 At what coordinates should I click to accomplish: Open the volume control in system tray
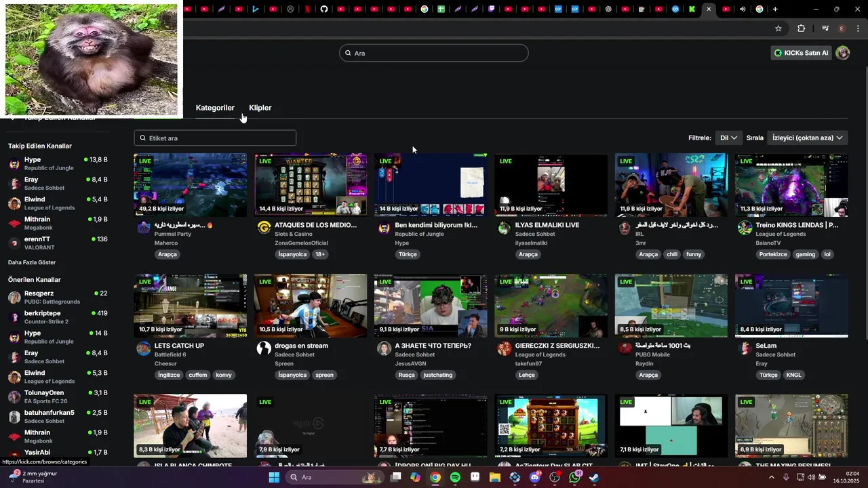pyautogui.click(x=811, y=477)
